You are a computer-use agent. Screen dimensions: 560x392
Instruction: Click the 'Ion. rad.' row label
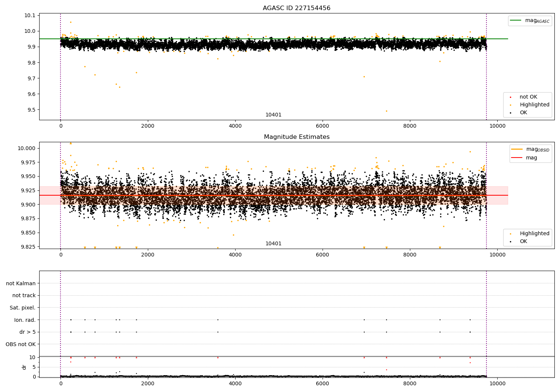pos(25,320)
